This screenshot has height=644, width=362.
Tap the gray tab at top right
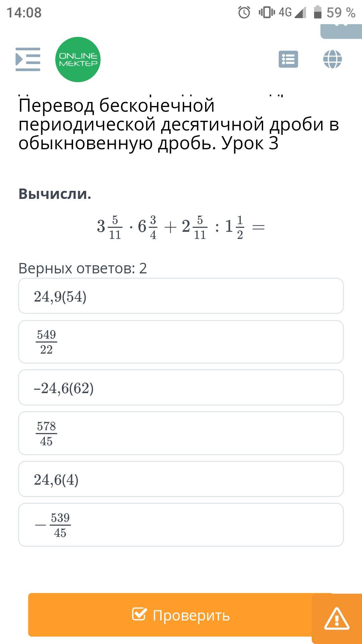341,31
